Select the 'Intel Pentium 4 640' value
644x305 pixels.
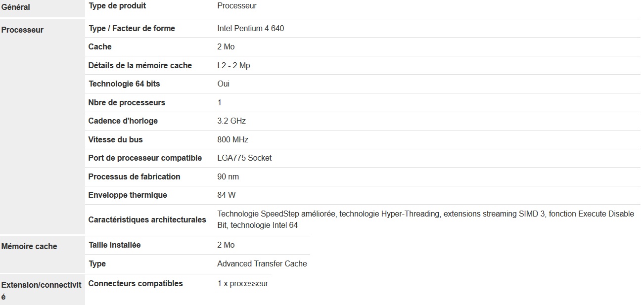[250, 28]
